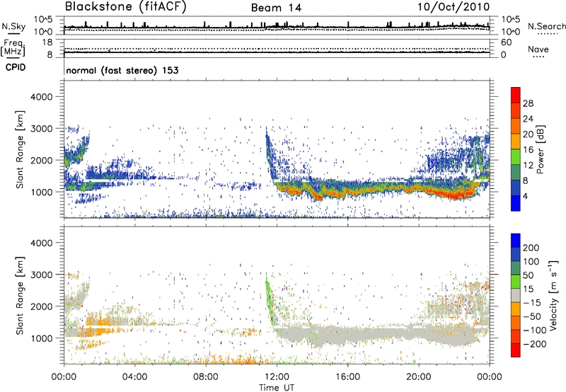566x392 pixels.
Task: Click the teal 50–100 Velocity color bar swatch
Action: (x=516, y=268)
